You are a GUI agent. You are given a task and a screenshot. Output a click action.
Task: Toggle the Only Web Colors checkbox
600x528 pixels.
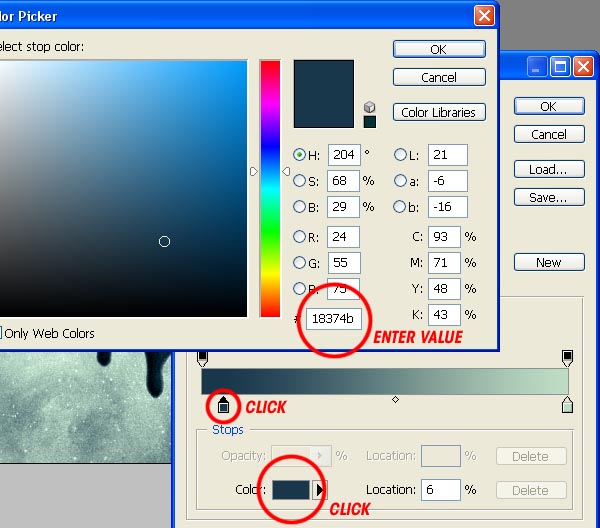click(0, 332)
